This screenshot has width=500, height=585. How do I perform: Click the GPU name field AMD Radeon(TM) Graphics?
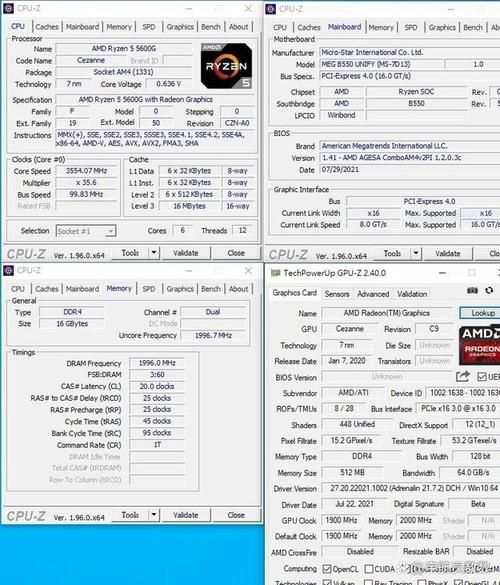[387, 313]
